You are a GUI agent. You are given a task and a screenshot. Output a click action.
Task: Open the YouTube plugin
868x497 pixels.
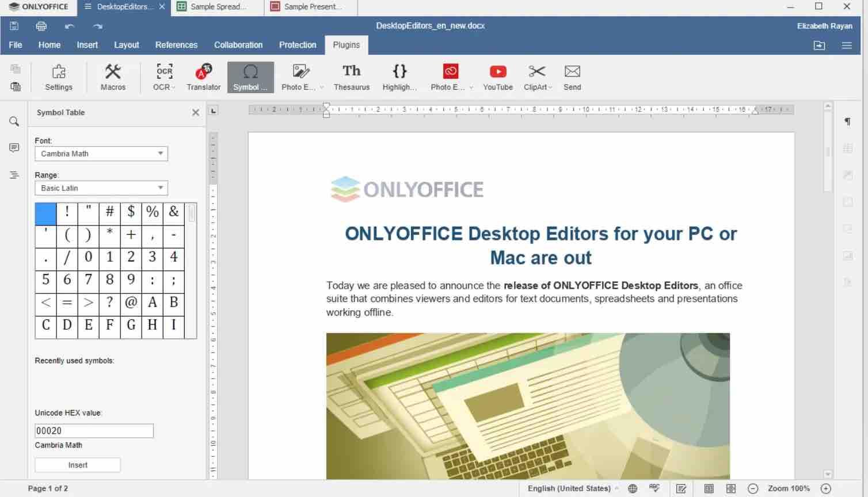point(498,78)
